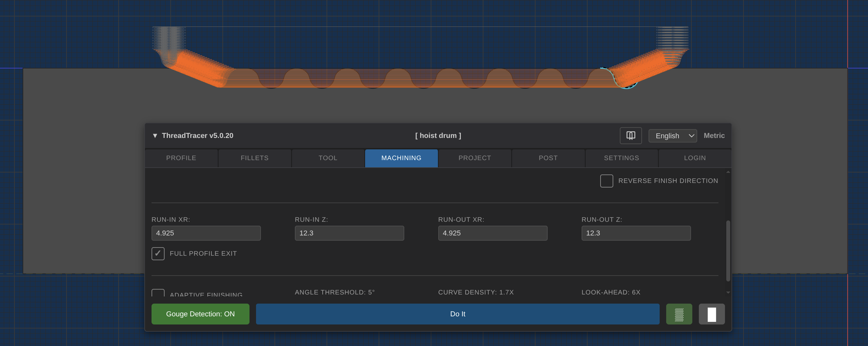Click the white rectangle view button
Image resolution: width=868 pixels, height=346 pixels.
click(x=711, y=314)
